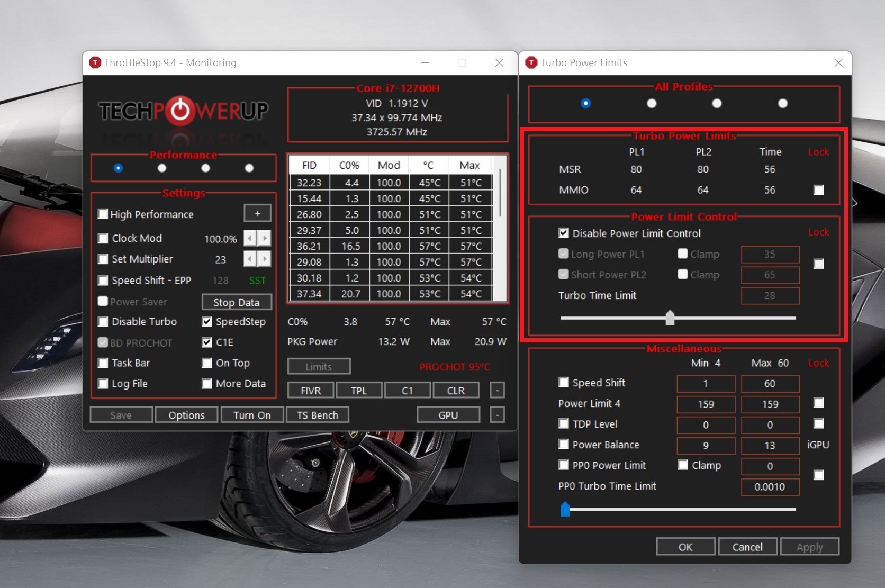Click the Power Balance iGPU value field 13
Image resolution: width=885 pixels, height=588 pixels.
coord(770,445)
